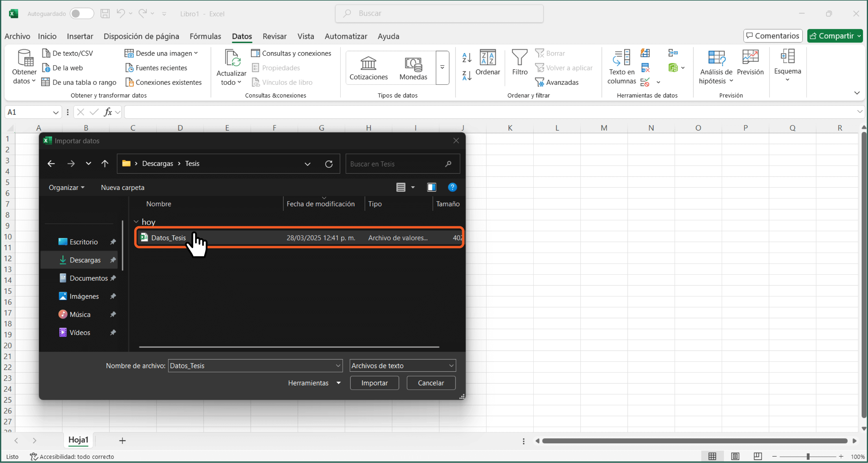Click Buscar en Tesis search field
Image resolution: width=868 pixels, height=463 pixels.
tap(403, 164)
